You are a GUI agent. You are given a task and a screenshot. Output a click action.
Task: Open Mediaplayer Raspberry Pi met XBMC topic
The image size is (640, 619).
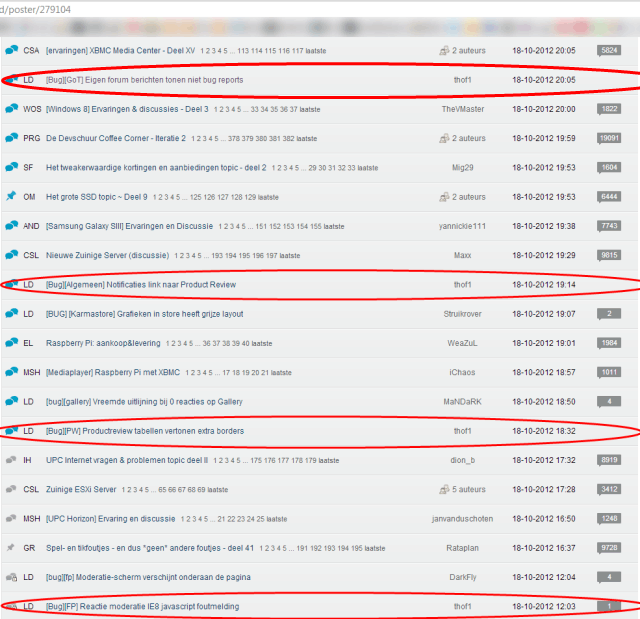tap(113, 373)
